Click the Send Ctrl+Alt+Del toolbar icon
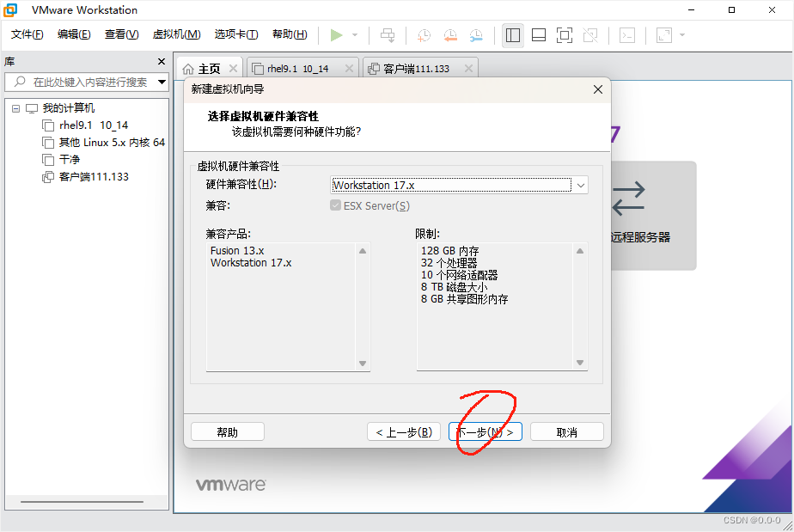 (x=388, y=35)
